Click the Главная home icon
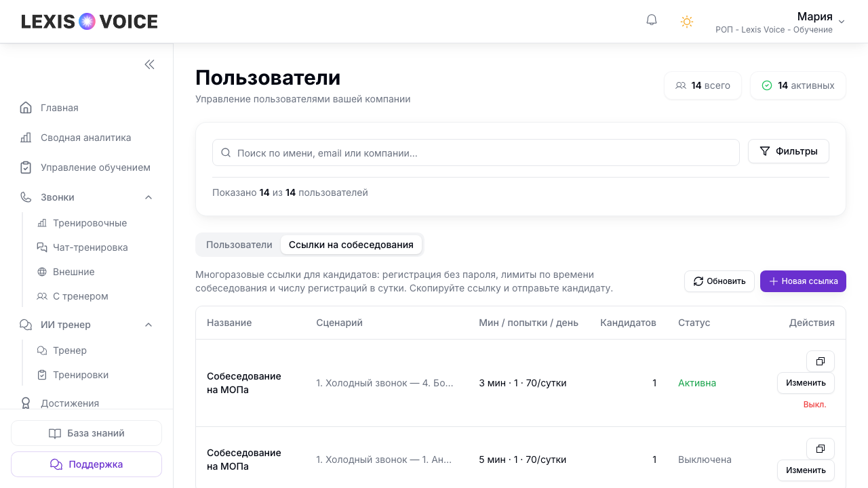The width and height of the screenshot is (868, 488). 26,108
